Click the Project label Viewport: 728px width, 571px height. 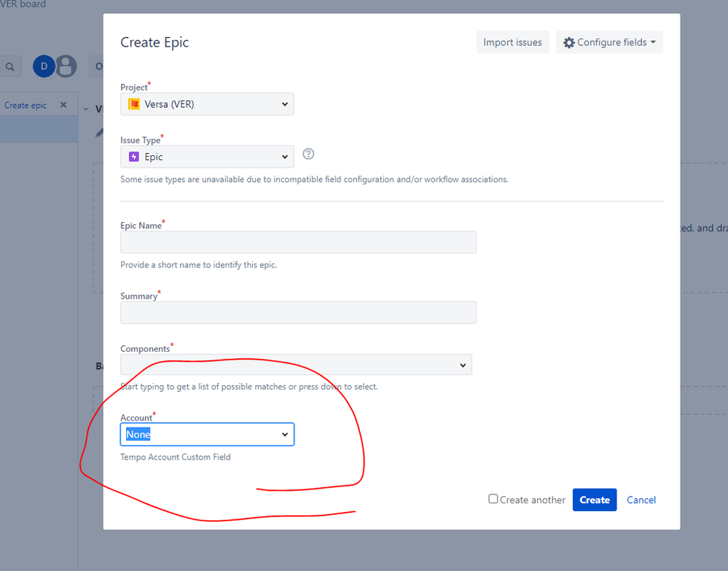(x=133, y=87)
